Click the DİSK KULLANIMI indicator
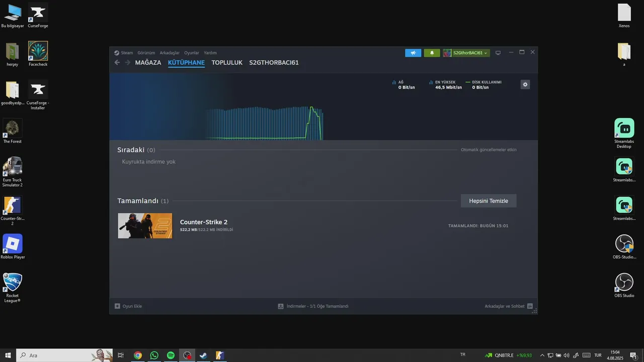This screenshot has width=644, height=362. pyautogui.click(x=484, y=84)
